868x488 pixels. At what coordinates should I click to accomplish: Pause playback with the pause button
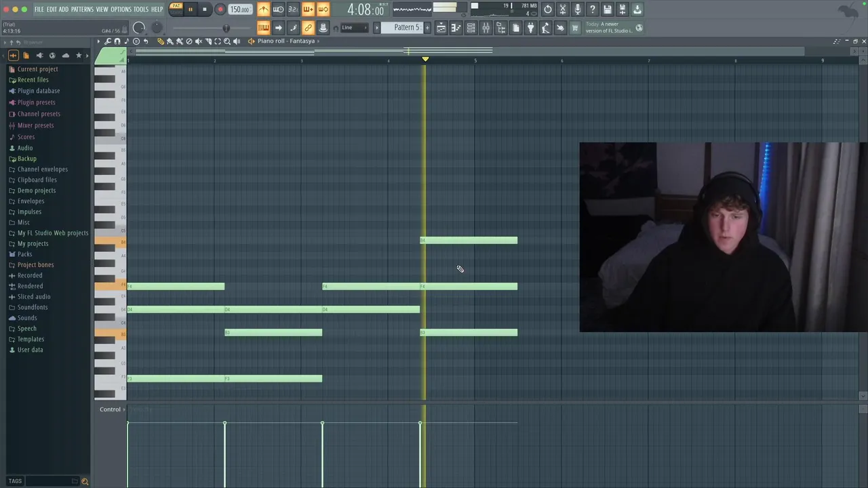(x=191, y=9)
